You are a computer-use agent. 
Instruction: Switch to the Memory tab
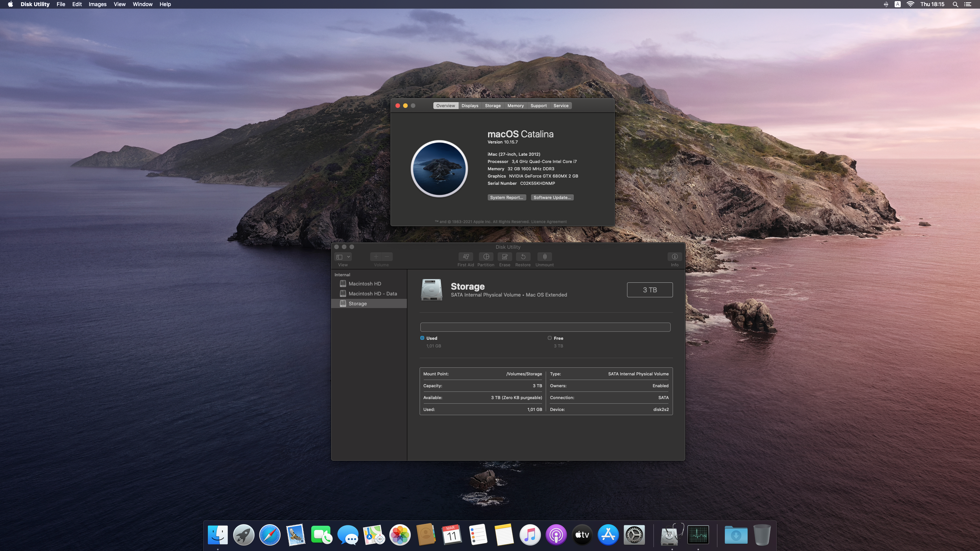515,106
